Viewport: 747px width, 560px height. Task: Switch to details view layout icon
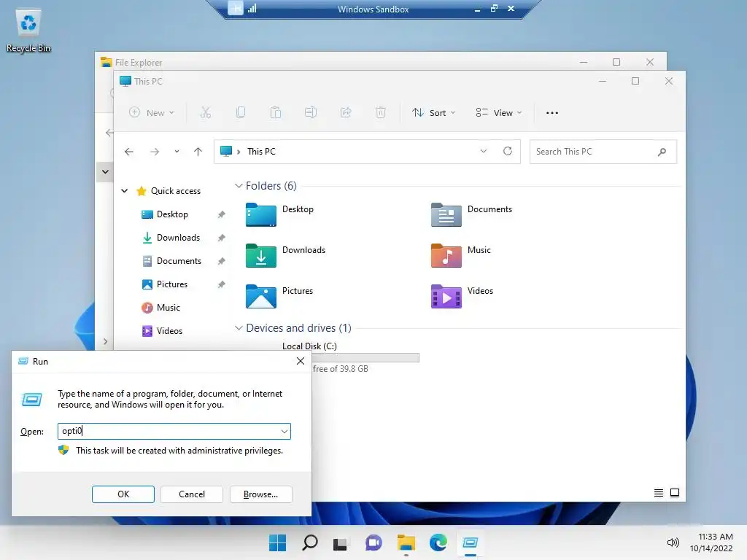click(659, 493)
